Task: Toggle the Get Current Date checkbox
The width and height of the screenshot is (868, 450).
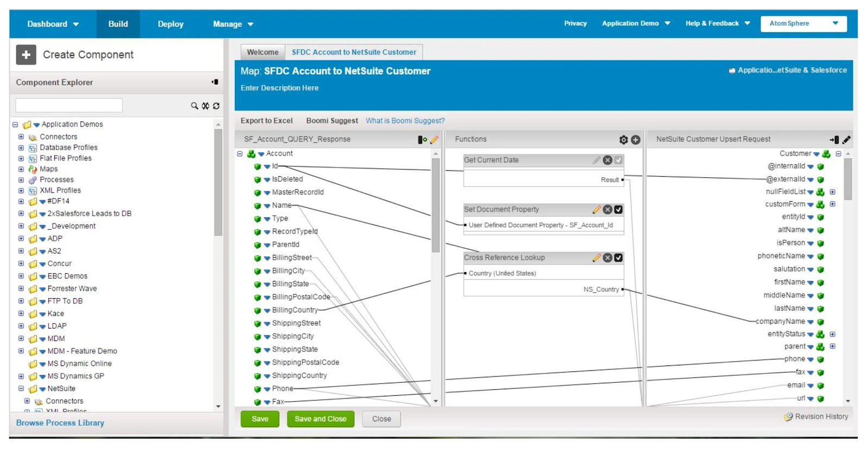Action: (x=618, y=160)
